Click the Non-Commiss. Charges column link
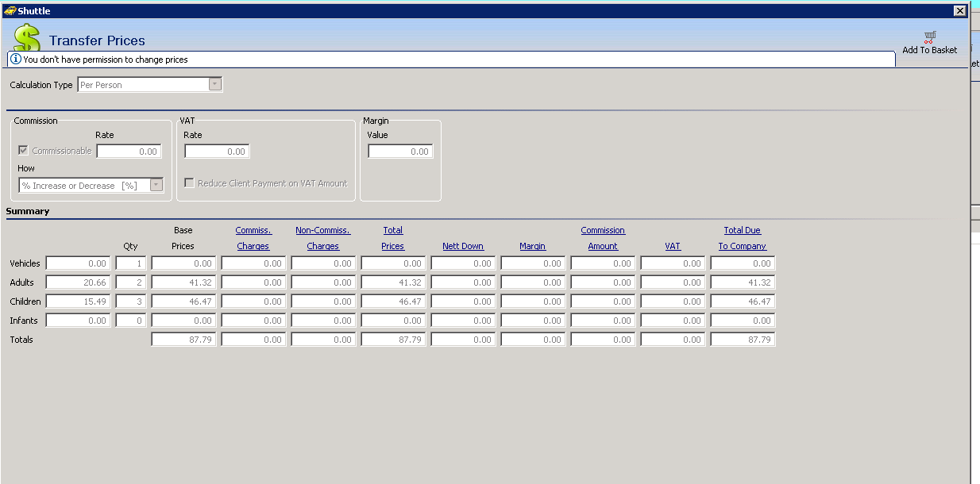This screenshot has height=484, width=980. click(x=323, y=238)
